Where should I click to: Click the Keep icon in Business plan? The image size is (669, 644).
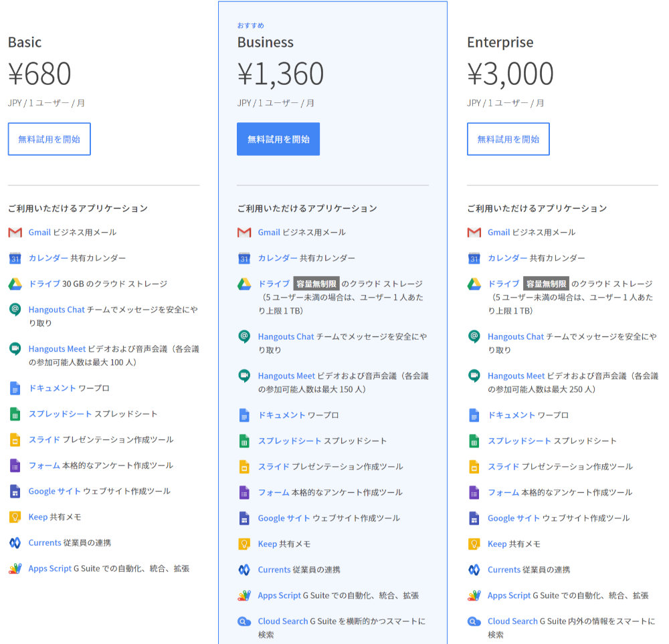coord(244,544)
